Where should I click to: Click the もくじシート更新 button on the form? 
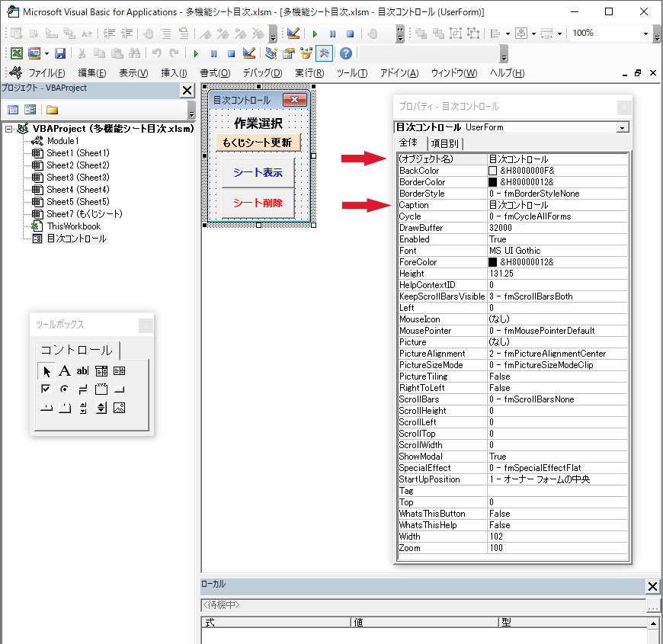(258, 143)
